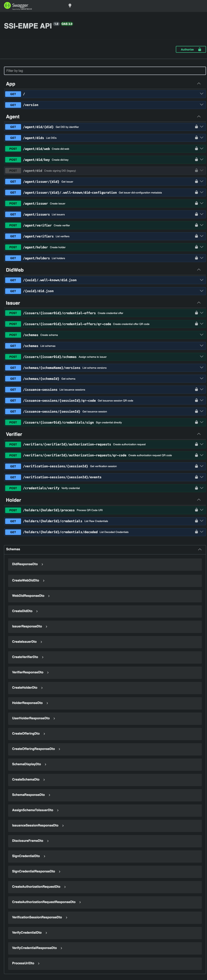Click lock icon on Create credential offer row

196,313
